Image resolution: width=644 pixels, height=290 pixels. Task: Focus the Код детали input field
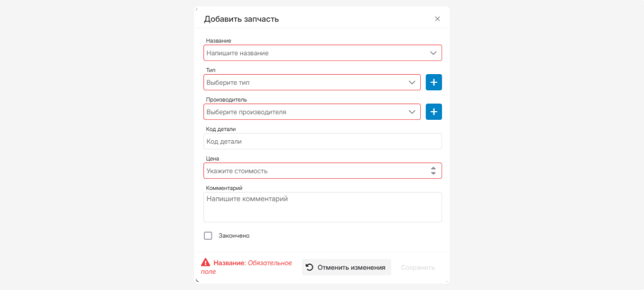coord(322,142)
